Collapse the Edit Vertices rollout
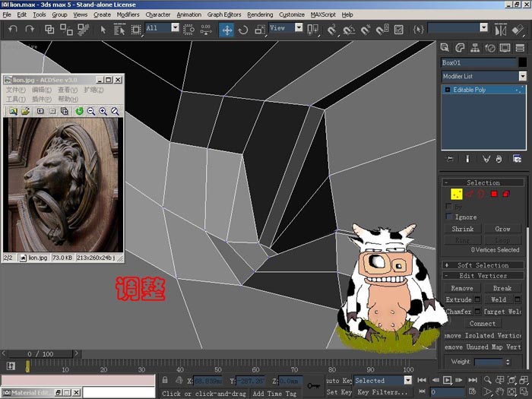This screenshot has height=399, width=532. point(483,275)
